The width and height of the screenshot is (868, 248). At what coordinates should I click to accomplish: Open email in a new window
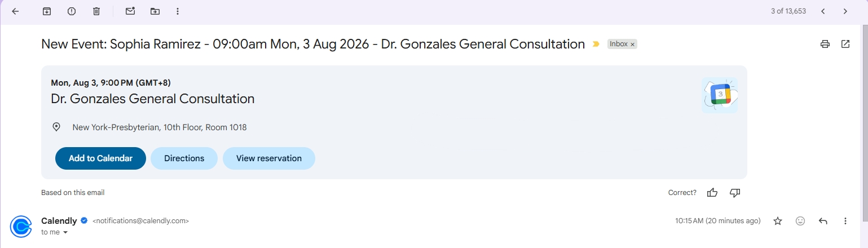click(x=845, y=44)
